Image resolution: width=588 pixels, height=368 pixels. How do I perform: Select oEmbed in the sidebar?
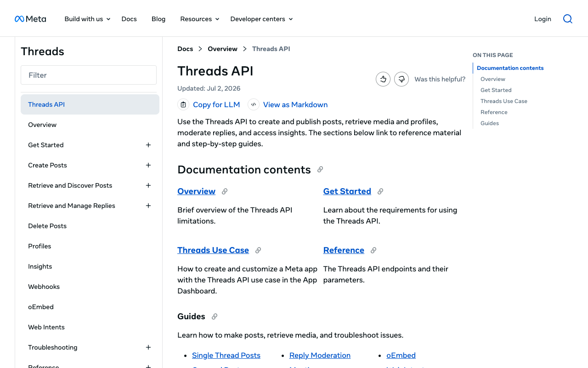tap(90, 307)
